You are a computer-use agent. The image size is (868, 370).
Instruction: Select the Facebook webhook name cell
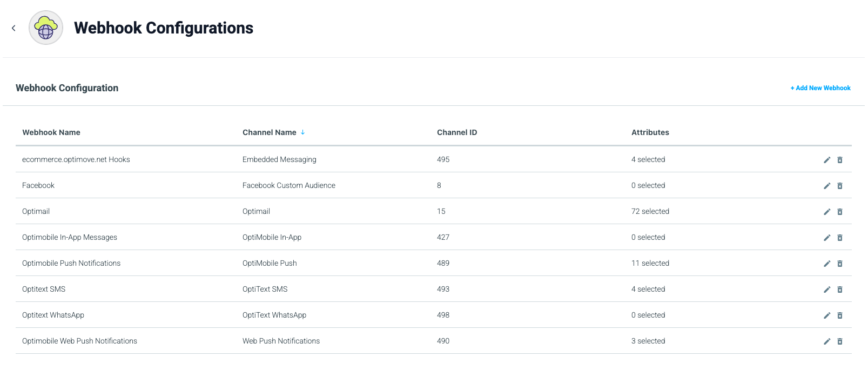(38, 185)
